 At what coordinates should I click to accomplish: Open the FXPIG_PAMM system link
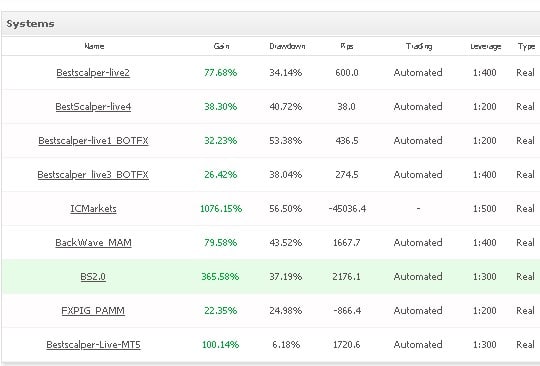pos(93,311)
